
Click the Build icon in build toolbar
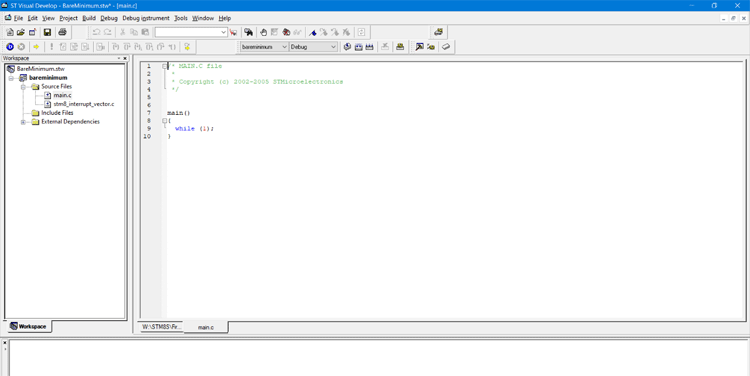(x=358, y=47)
